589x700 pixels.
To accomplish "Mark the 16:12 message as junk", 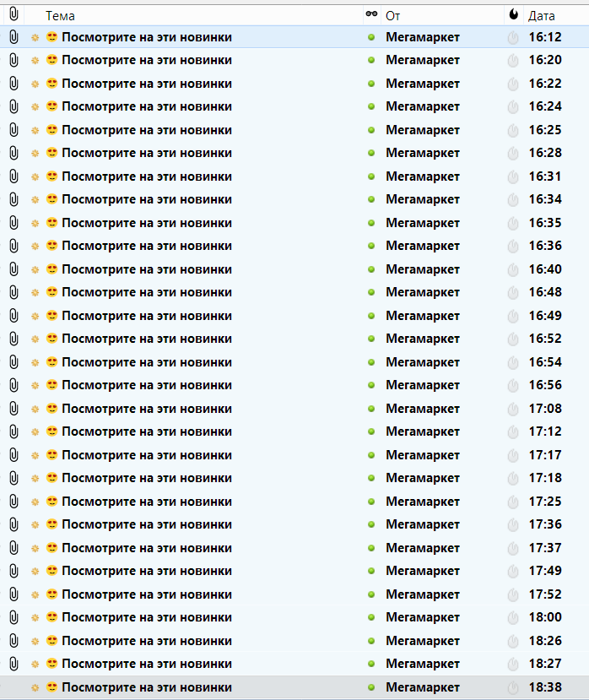I will pos(513,37).
